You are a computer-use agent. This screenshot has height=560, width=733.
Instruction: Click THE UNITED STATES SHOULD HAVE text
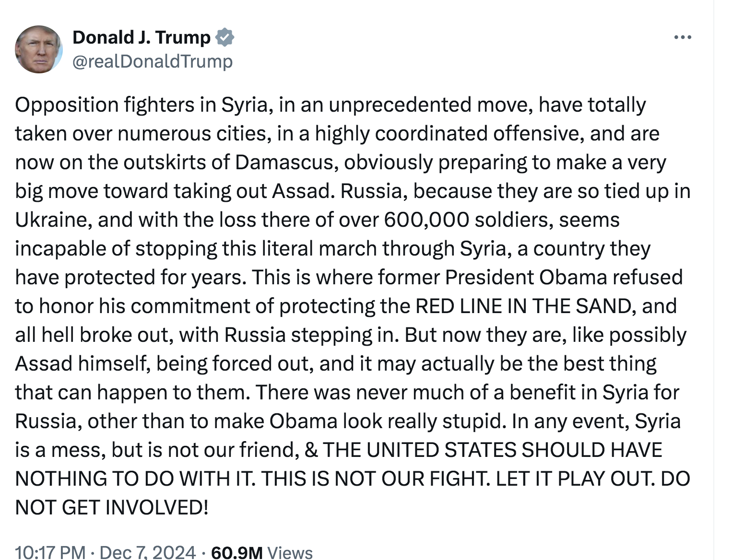[x=492, y=450]
